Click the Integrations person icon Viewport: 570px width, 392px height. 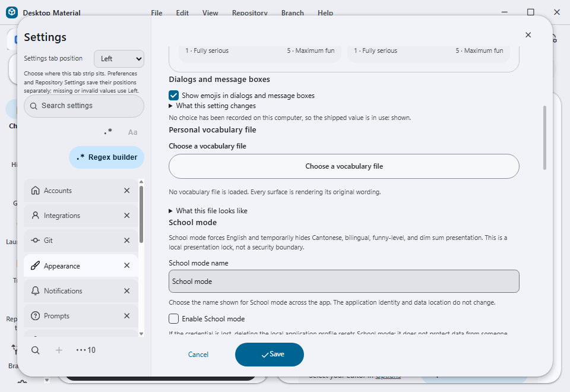35,215
